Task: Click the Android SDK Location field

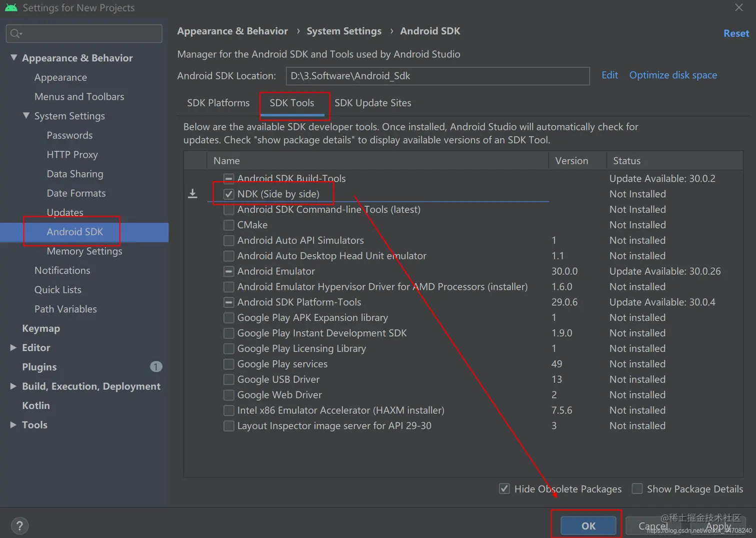Action: coord(437,76)
